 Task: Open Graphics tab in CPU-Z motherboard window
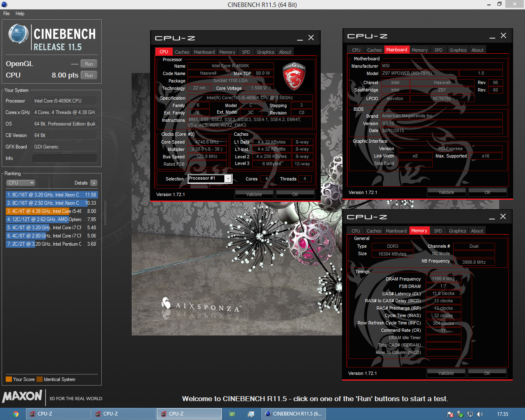[x=458, y=50]
